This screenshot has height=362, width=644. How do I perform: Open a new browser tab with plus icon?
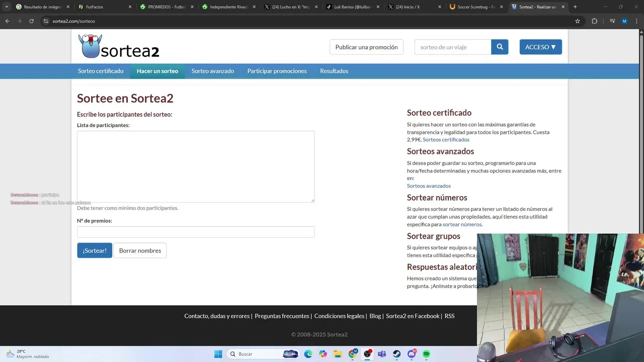(575, 7)
